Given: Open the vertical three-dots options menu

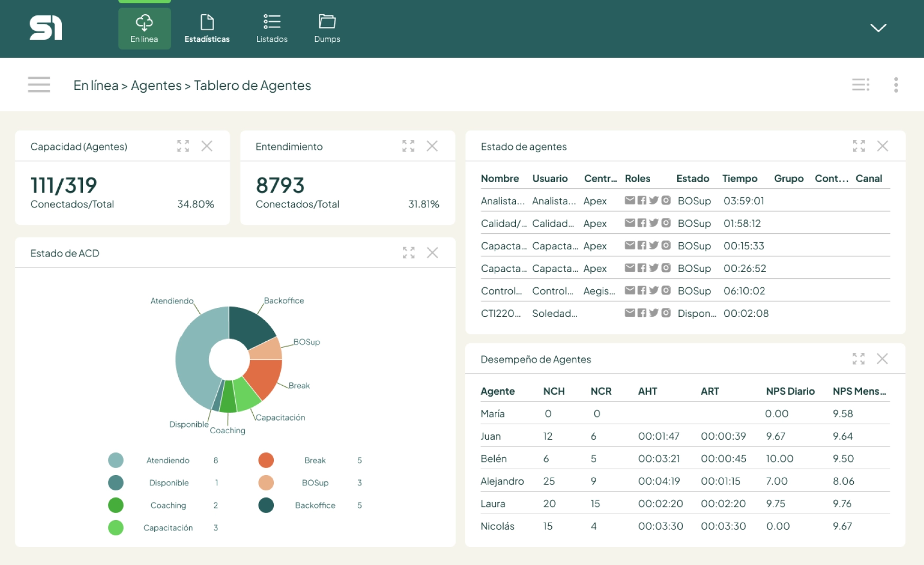Looking at the screenshot, I should [x=895, y=85].
